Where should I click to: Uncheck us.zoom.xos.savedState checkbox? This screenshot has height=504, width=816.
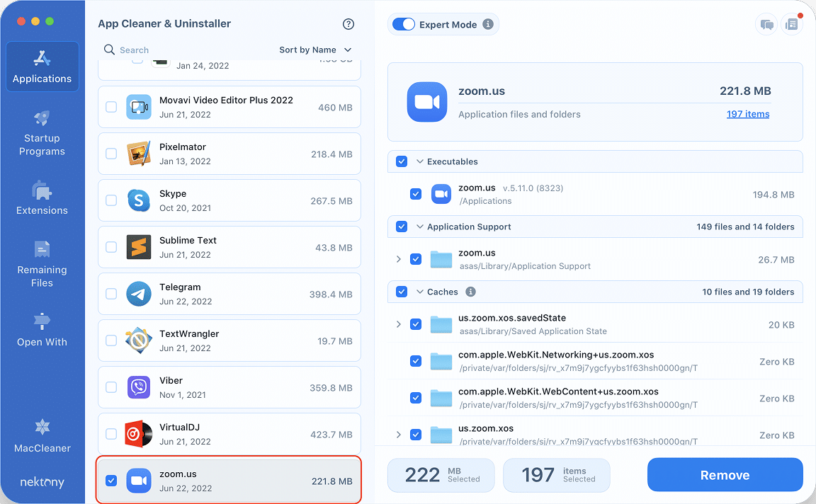coord(416,324)
